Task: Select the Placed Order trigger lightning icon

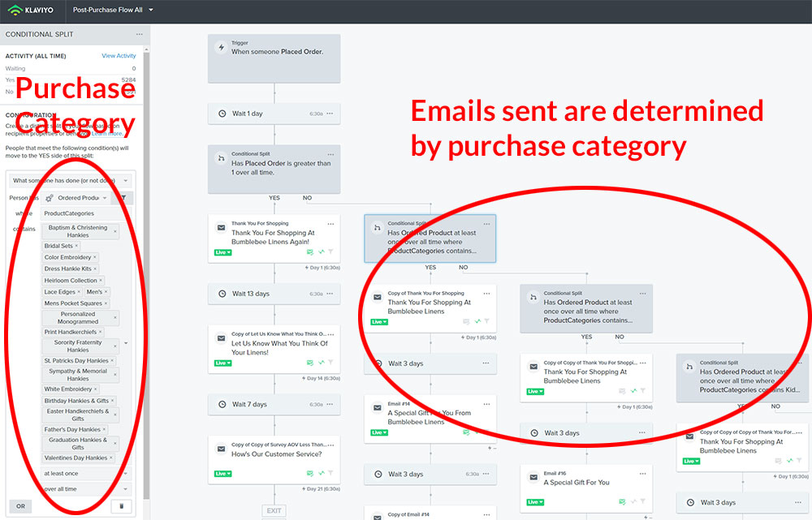Action: [x=222, y=47]
